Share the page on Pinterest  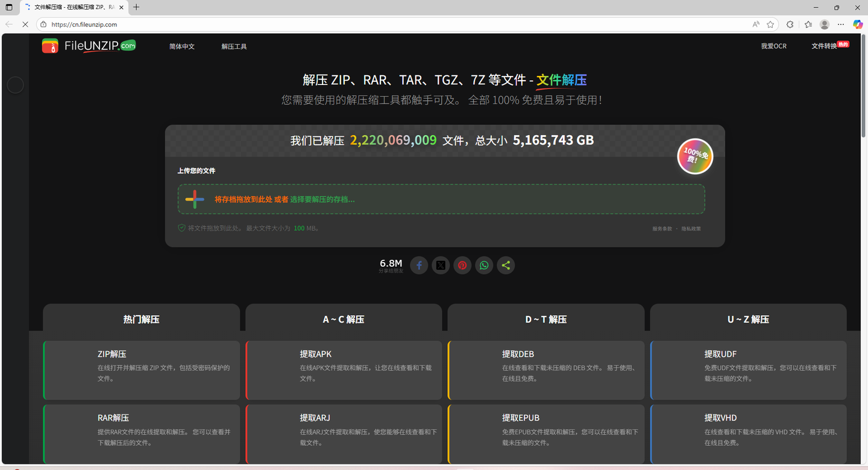point(462,265)
